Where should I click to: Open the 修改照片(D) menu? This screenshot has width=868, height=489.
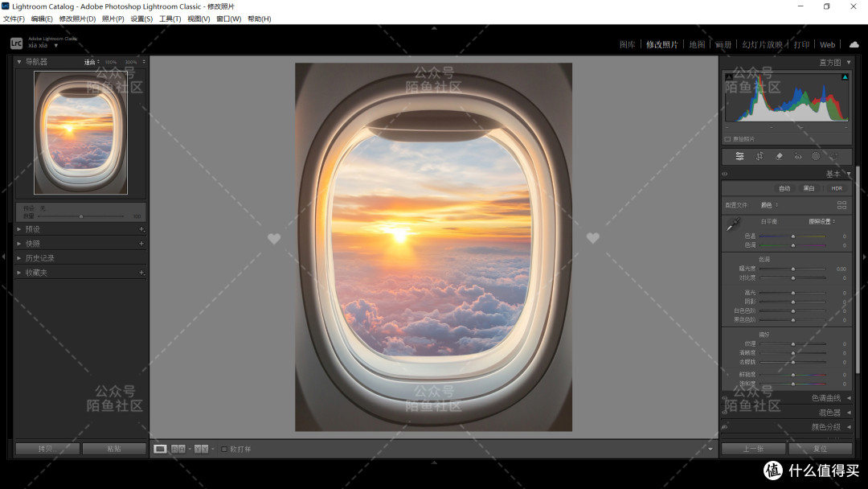(77, 18)
